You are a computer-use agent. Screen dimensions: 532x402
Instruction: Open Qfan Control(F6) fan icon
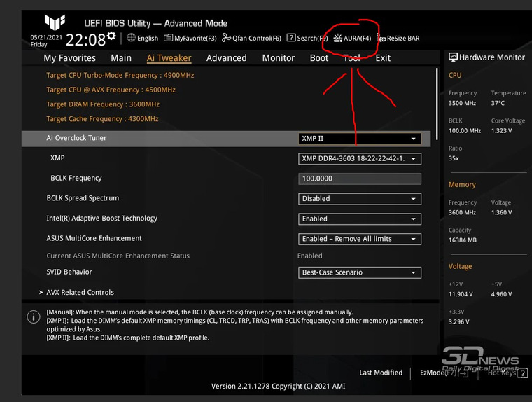click(226, 38)
